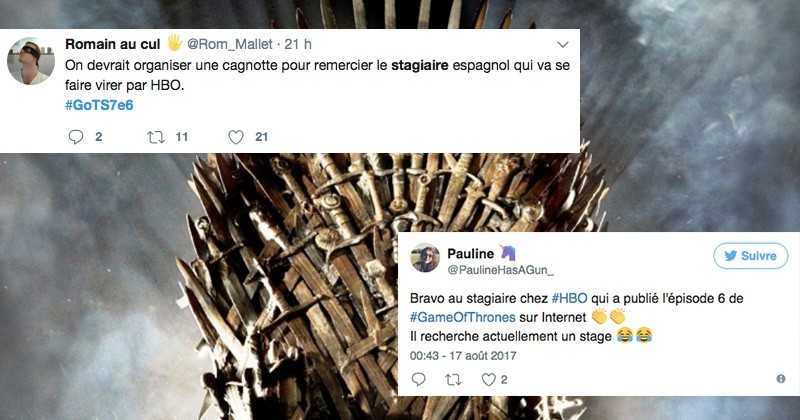800x420 pixels.
Task: Click the Suivre button to follow Pauline
Action: click(x=751, y=256)
